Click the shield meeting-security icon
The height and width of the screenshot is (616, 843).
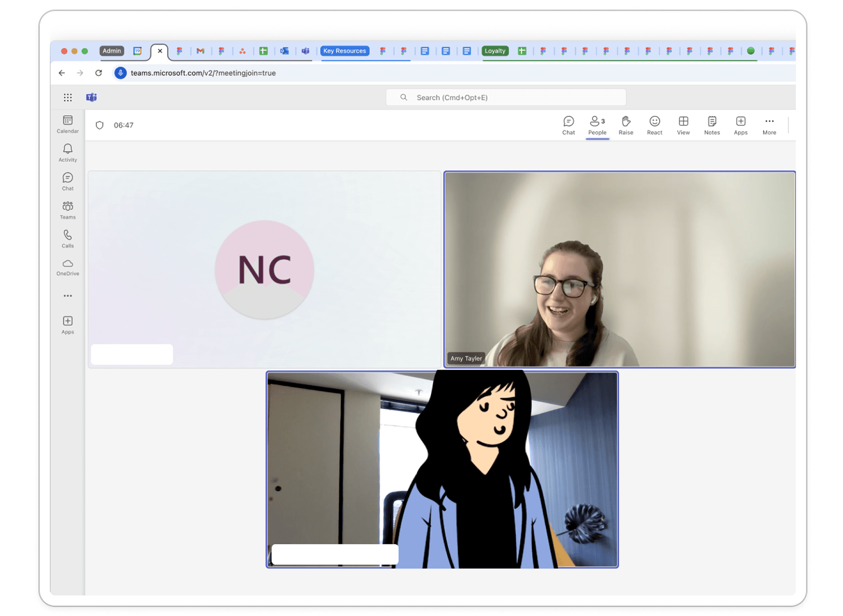99,125
